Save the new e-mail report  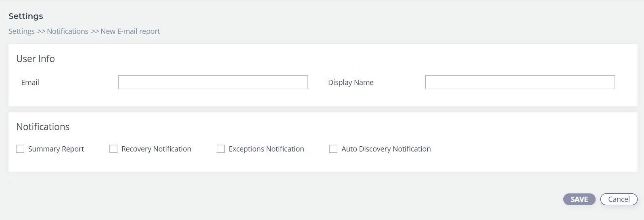(x=579, y=199)
